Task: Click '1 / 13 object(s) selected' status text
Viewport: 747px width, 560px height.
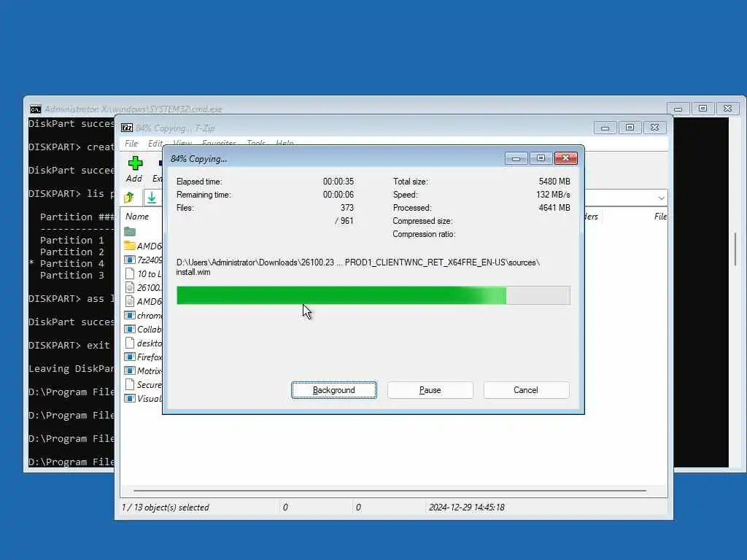Action: tap(166, 507)
